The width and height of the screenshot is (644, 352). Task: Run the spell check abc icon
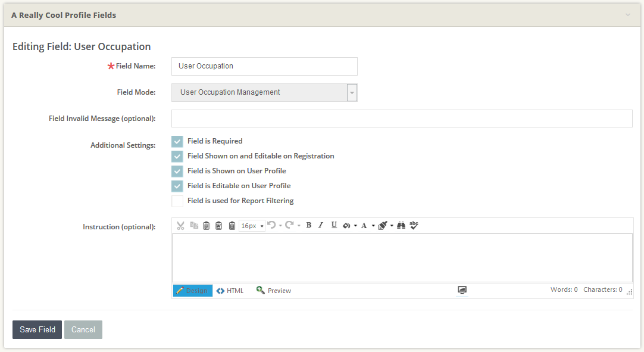(414, 225)
